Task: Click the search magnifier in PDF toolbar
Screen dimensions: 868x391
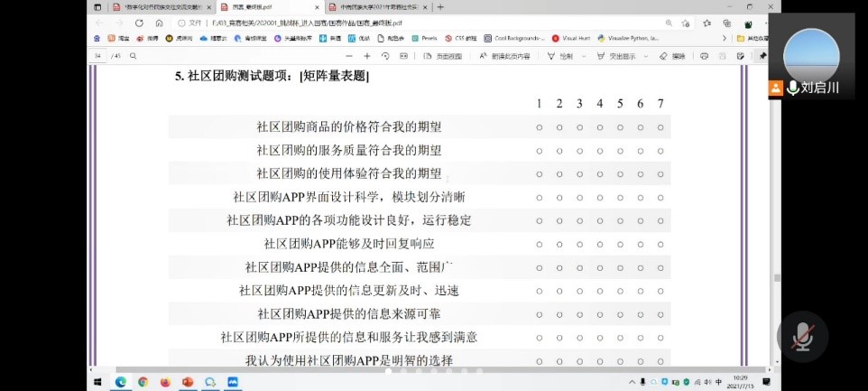Action: (134, 56)
